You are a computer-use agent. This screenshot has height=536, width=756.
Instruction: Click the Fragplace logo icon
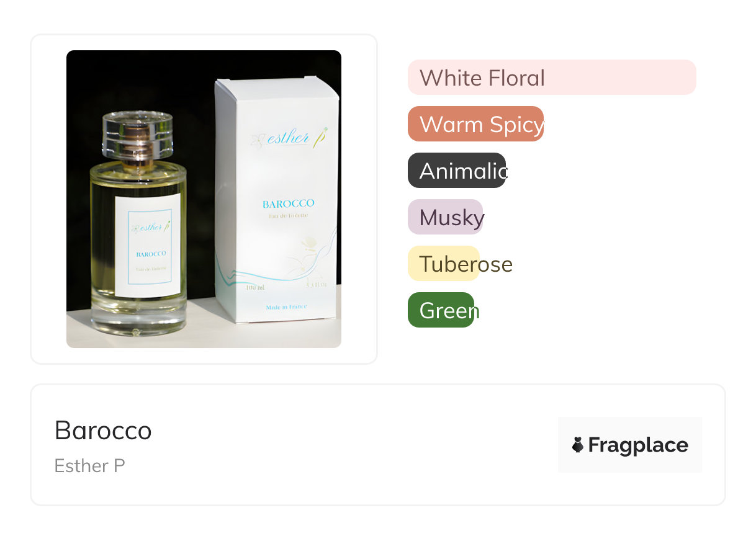click(x=578, y=445)
